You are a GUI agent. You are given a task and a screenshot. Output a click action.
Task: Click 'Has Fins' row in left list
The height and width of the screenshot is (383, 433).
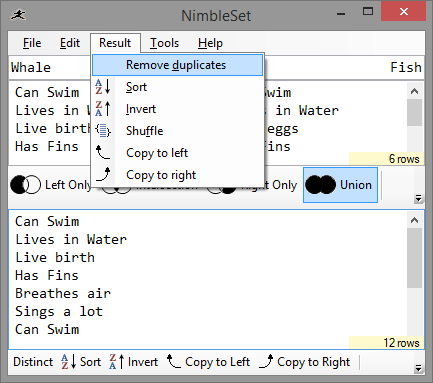pos(47,146)
